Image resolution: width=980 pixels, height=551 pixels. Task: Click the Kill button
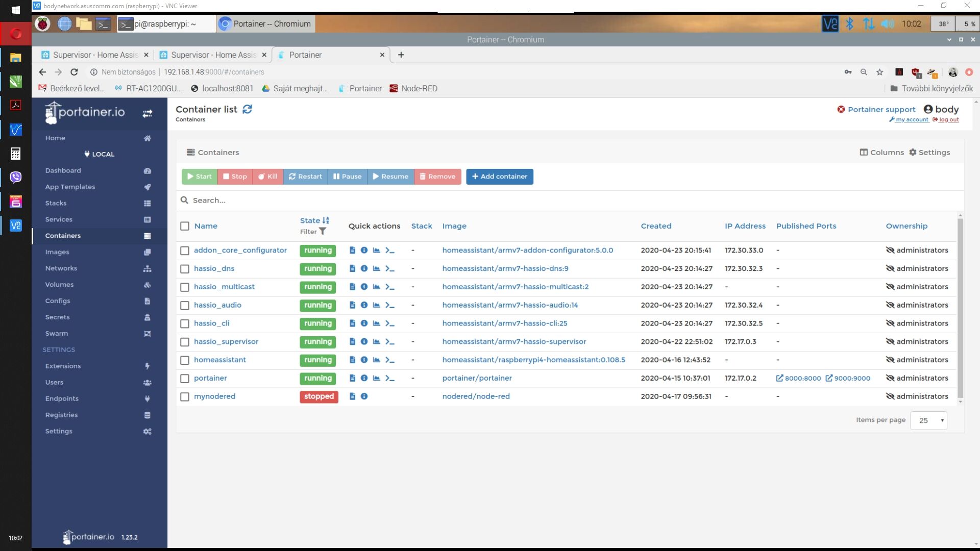[268, 177]
